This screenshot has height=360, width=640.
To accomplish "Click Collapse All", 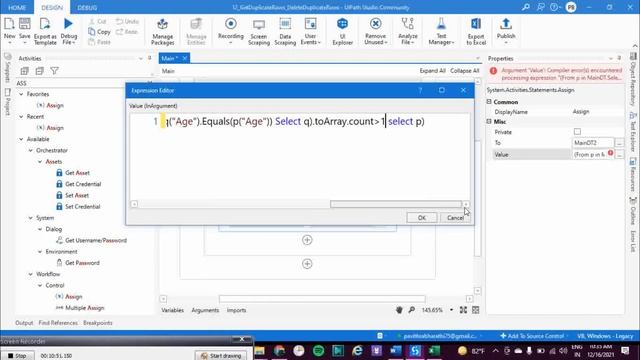I will (x=464, y=71).
